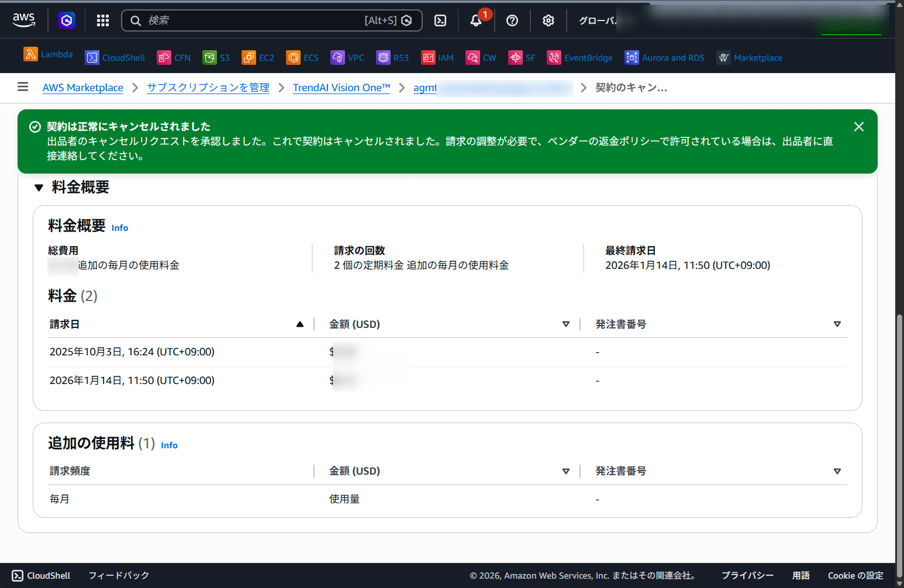
Task: Launch CloudShell from the top bar icon
Action: coord(440,20)
